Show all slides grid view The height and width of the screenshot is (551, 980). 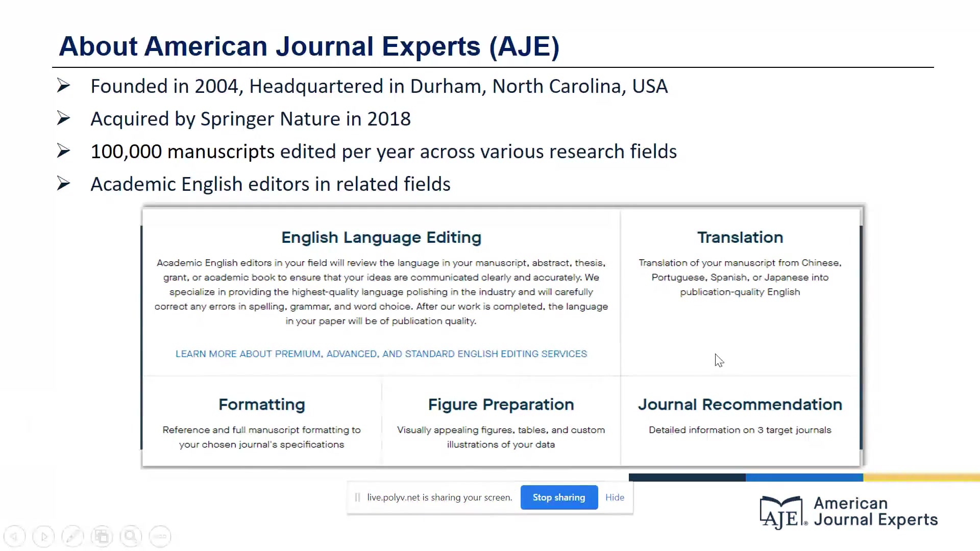pos(102,536)
